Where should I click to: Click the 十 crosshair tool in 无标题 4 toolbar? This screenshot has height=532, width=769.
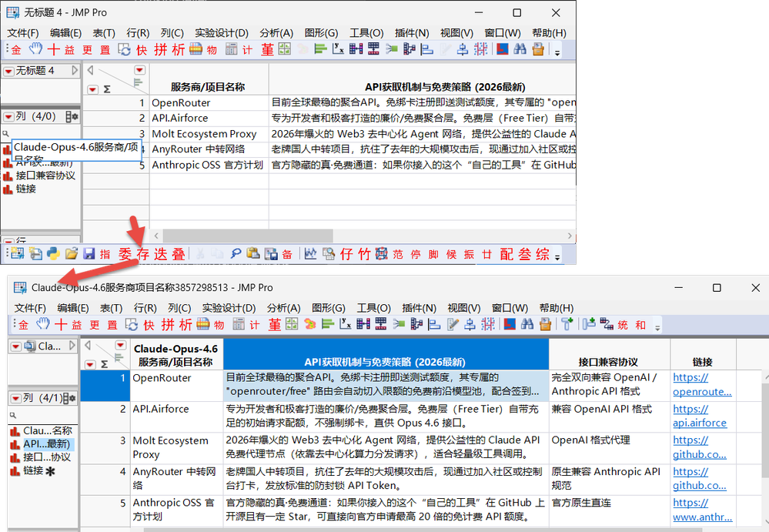point(53,49)
